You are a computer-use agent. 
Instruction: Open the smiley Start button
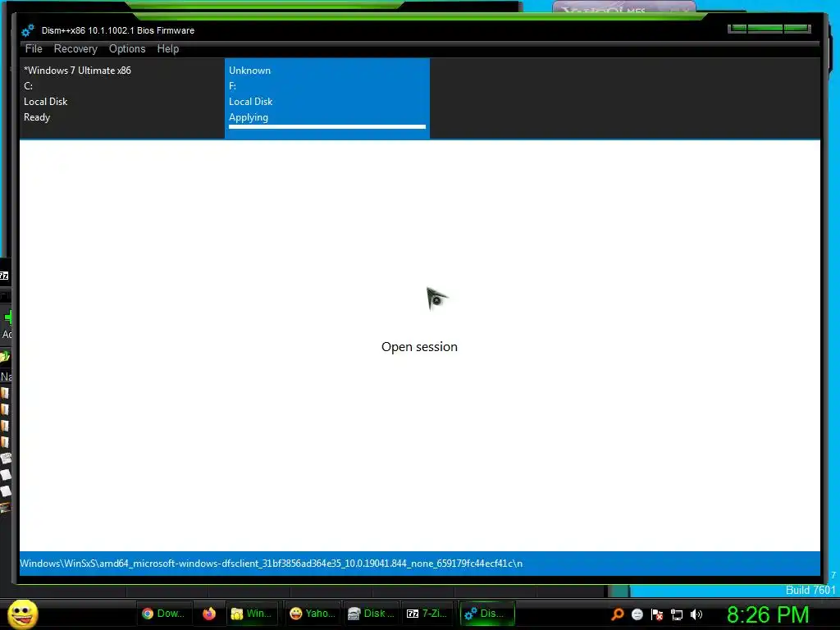click(22, 614)
